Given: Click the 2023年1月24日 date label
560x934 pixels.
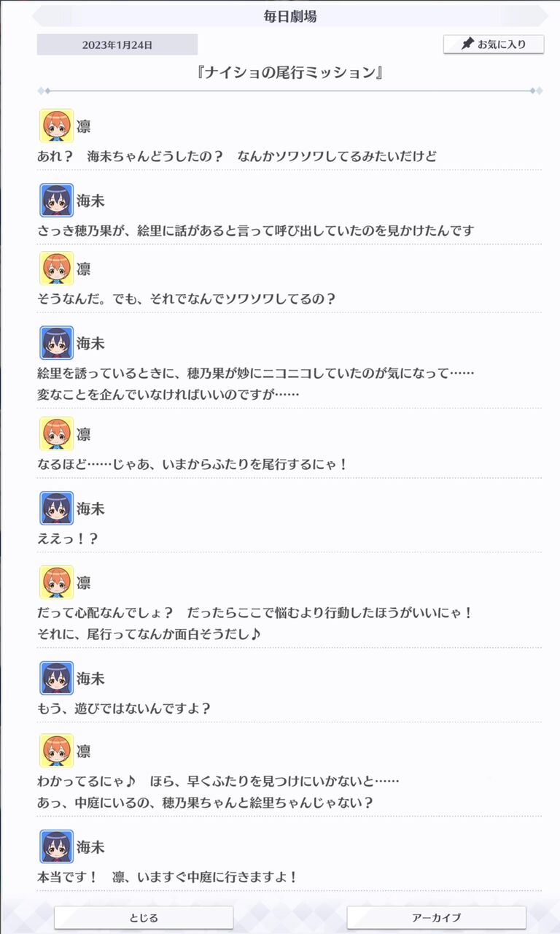Looking at the screenshot, I should [117, 45].
